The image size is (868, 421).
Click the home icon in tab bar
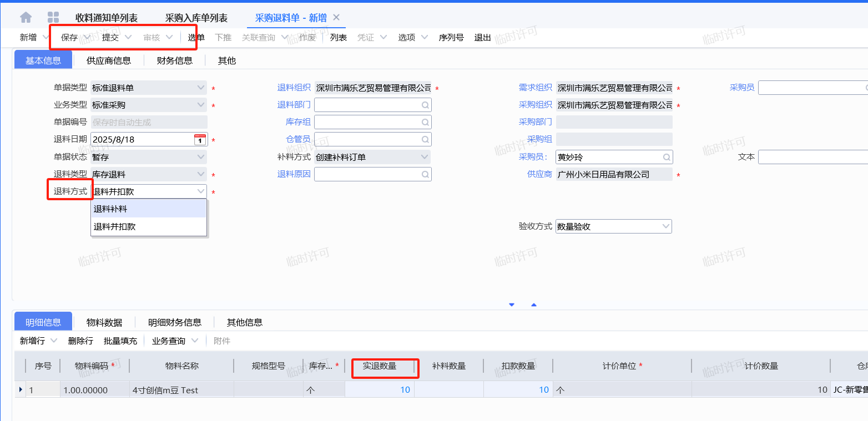26,18
